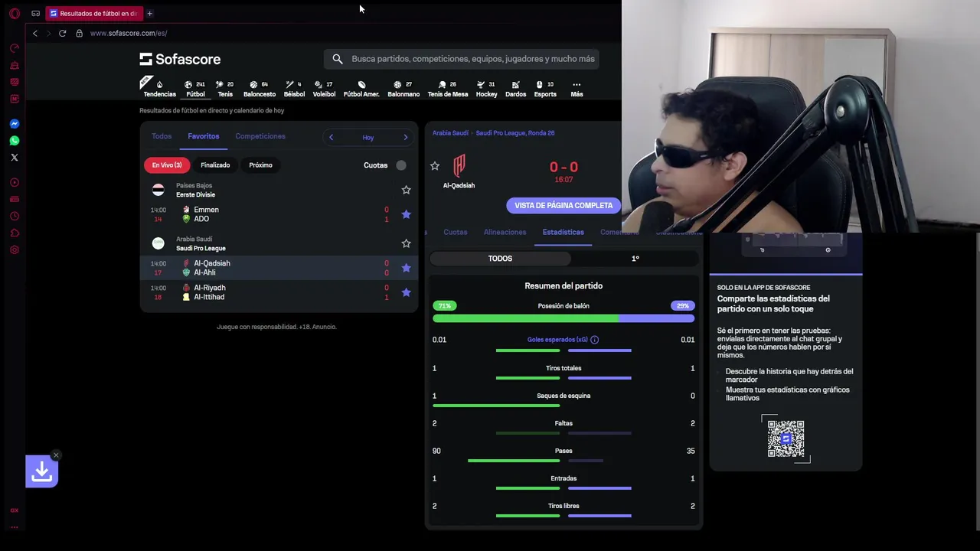
Task: Open browser settings gear in sidebar
Action: point(14,249)
